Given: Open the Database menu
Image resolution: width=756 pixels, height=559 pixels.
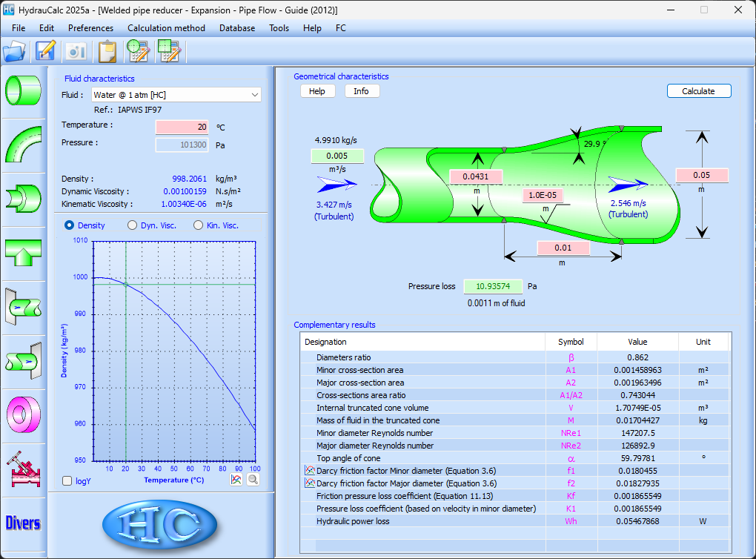Looking at the screenshot, I should [236, 28].
